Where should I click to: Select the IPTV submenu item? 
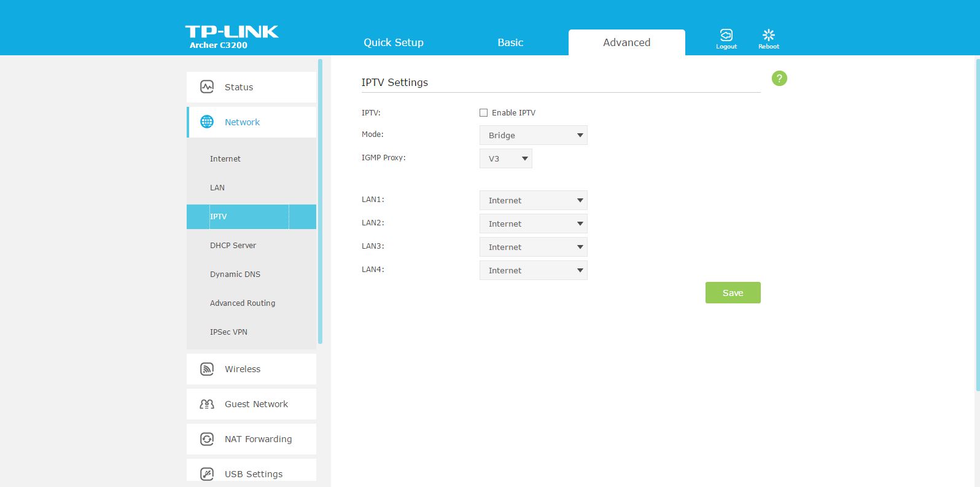[x=251, y=217]
